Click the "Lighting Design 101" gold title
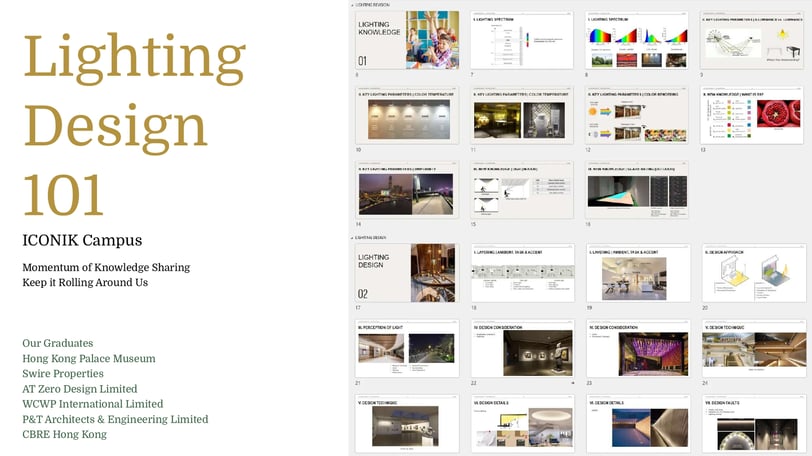 [134, 124]
